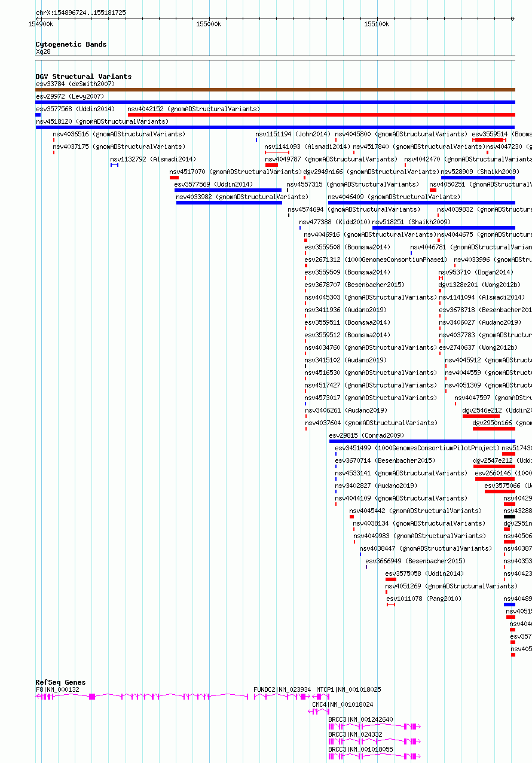Select esv2671312 1000GenomesConsortiumPhase1 variant
This screenshot has height=763, width=532.
[376, 260]
